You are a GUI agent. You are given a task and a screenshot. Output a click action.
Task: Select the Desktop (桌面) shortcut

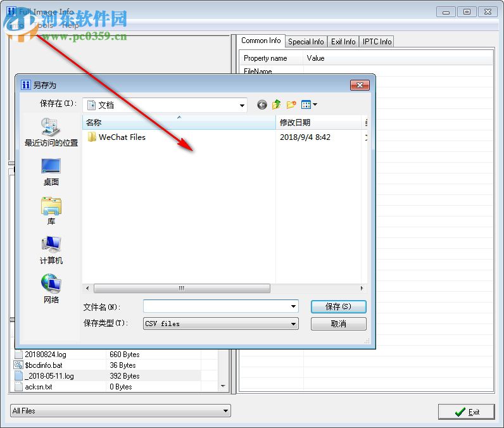coord(51,172)
